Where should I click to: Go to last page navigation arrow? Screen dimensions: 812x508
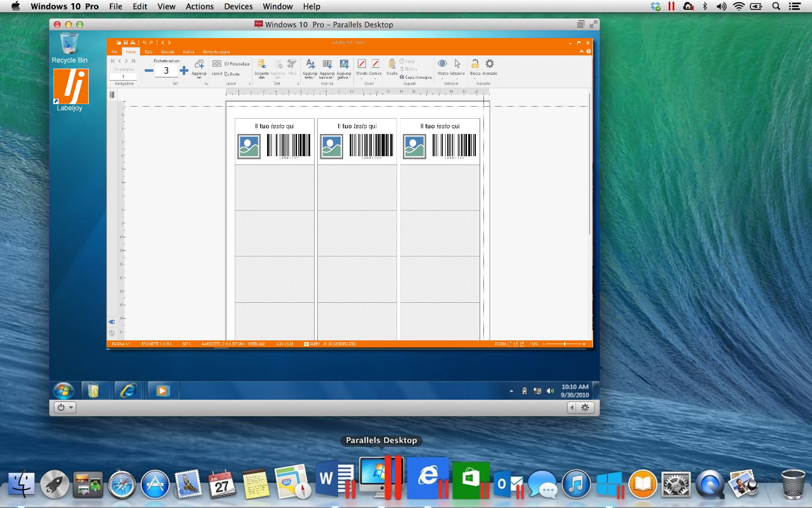(133, 61)
